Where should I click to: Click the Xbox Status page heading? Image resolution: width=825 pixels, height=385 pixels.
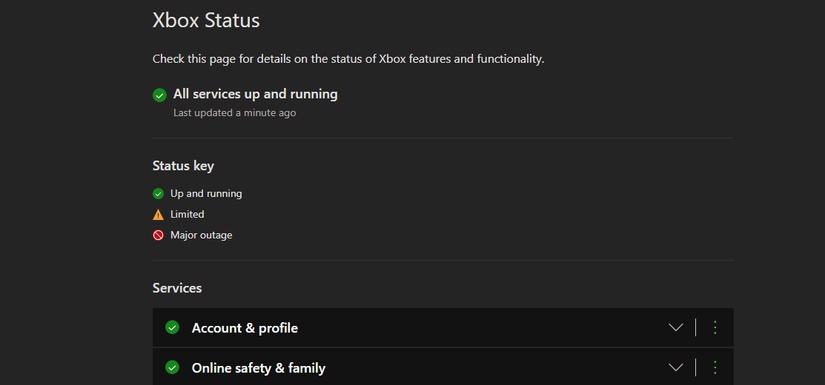coord(206,21)
